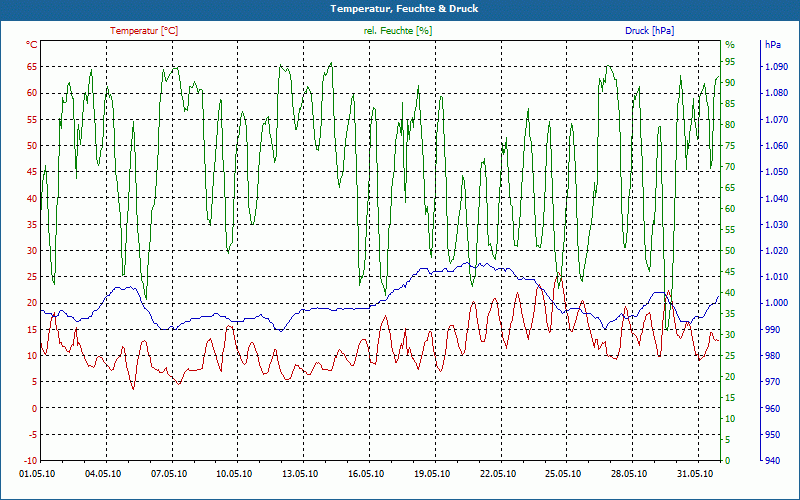The width and height of the screenshot is (800, 500).
Task: Click the '-10' tick on temperature axis
Action: click(x=31, y=461)
